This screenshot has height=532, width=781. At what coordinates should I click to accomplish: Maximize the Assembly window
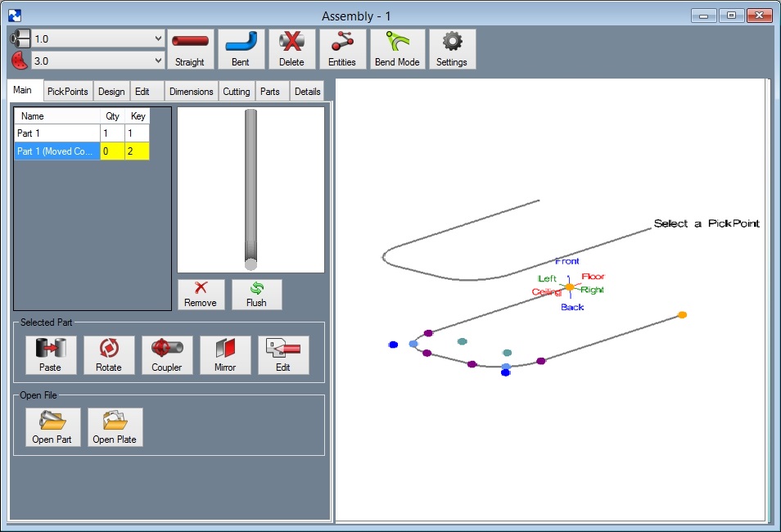[x=731, y=16]
